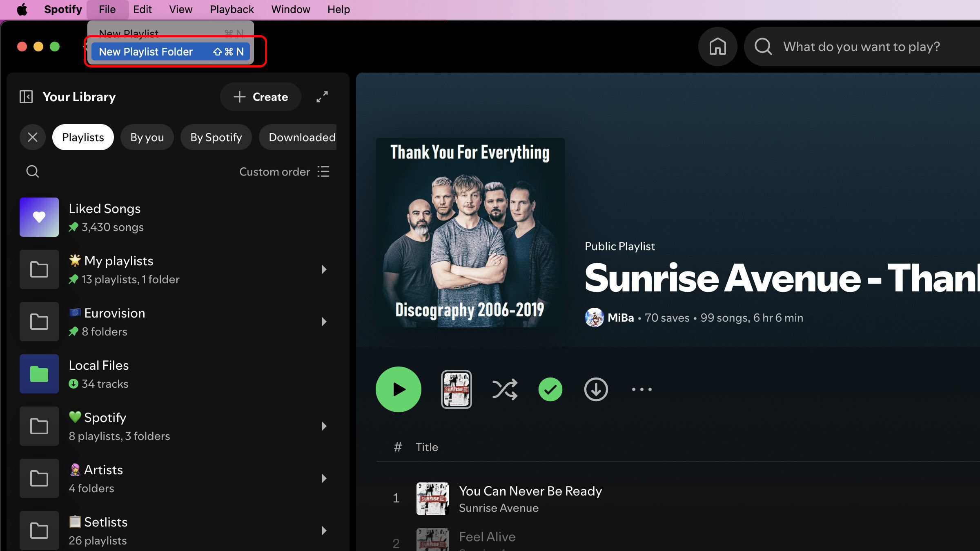The width and height of the screenshot is (980, 551).
Task: Toggle the Downloaded filter chip
Action: click(301, 137)
